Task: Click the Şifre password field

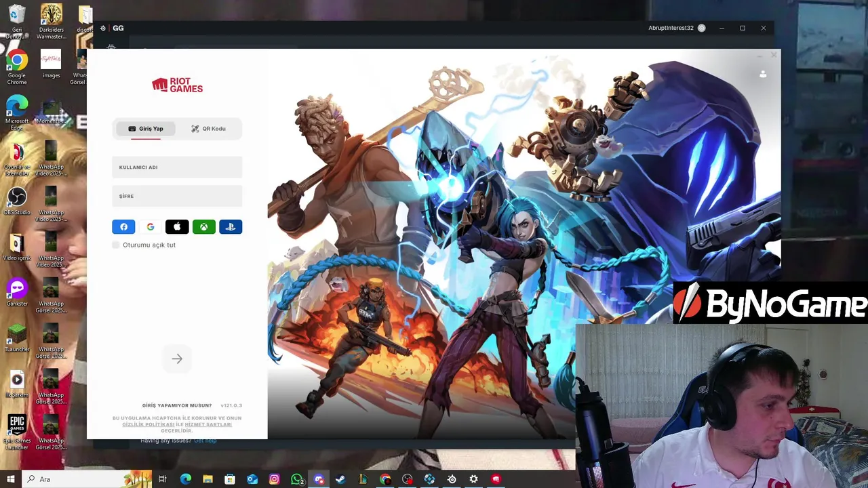Action: (x=177, y=196)
